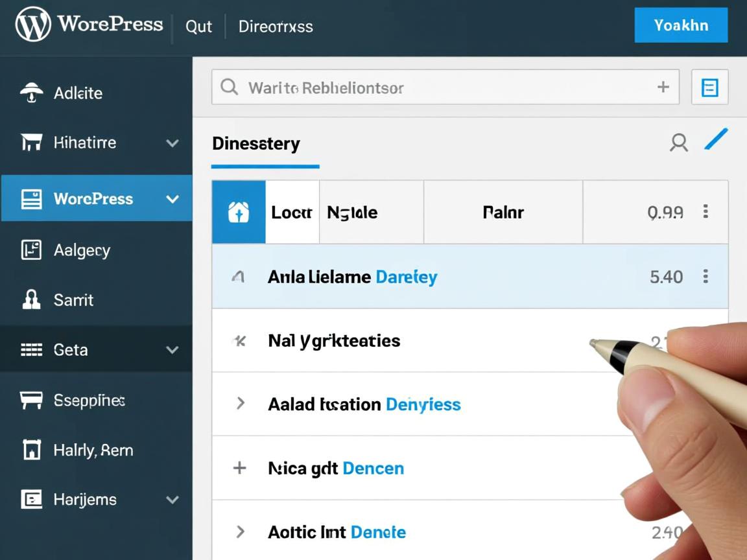Open three-dot menu on 0.99 header row
This screenshot has width=747, height=560.
705,212
